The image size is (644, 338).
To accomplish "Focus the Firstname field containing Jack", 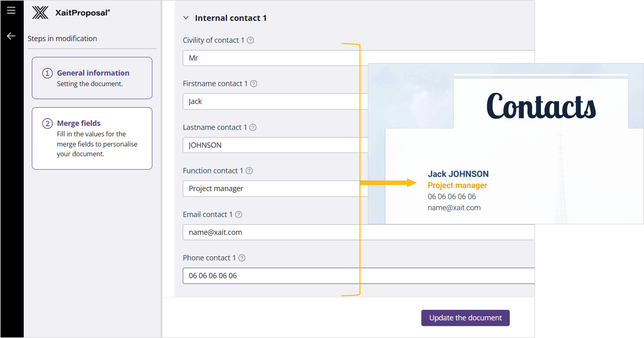I will (x=270, y=101).
